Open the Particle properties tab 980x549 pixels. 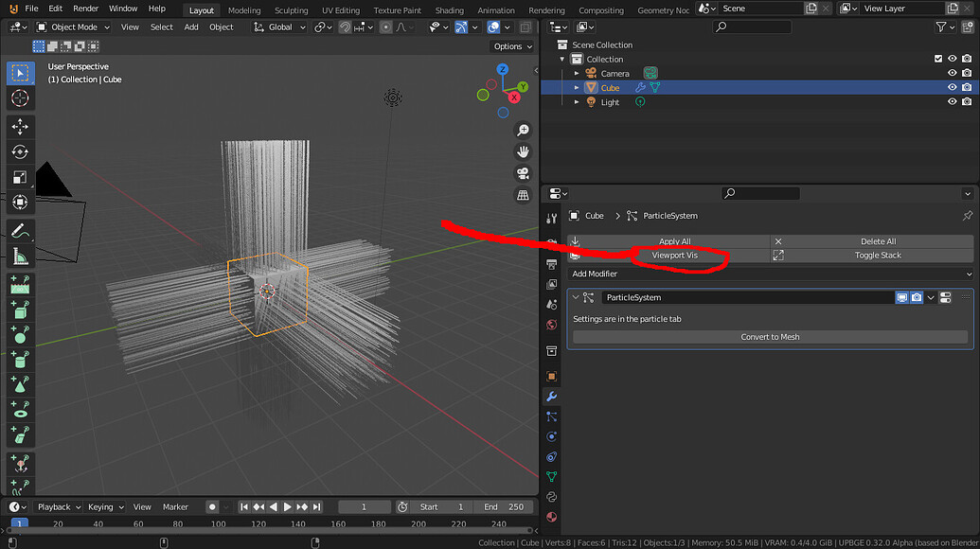coord(551,416)
